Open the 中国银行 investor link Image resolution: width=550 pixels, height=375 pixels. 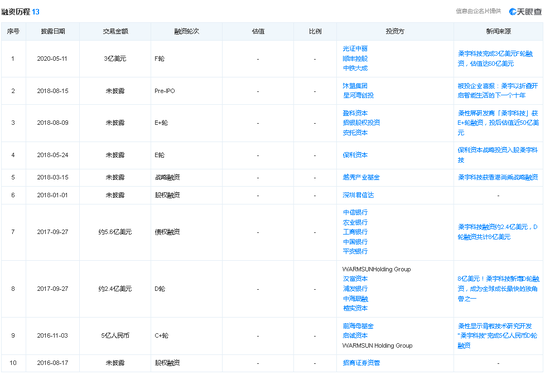coord(355,242)
